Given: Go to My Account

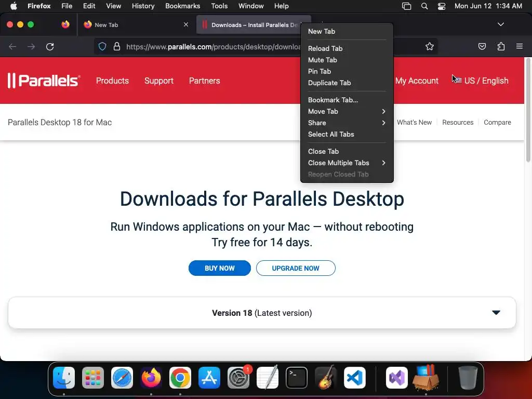Looking at the screenshot, I should tap(417, 81).
